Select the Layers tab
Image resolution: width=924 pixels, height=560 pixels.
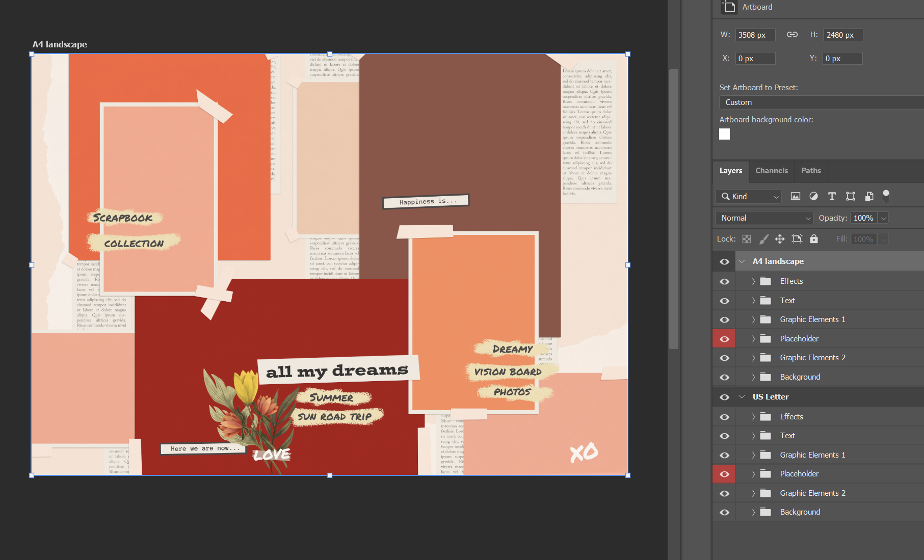[730, 171]
